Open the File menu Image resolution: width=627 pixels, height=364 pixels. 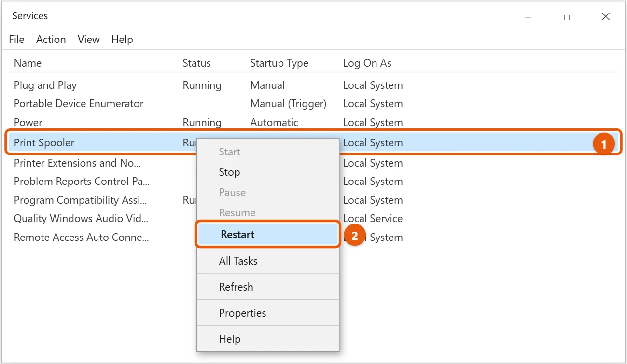click(x=16, y=40)
